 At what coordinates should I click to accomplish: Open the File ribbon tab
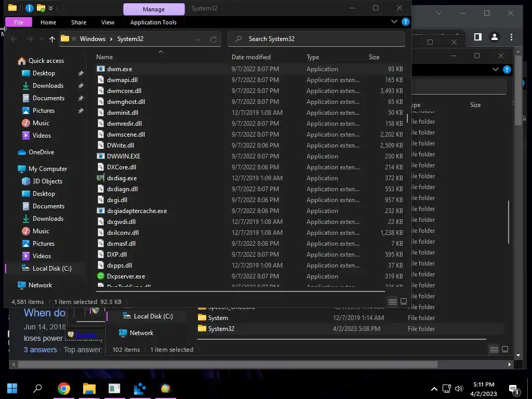click(x=19, y=22)
